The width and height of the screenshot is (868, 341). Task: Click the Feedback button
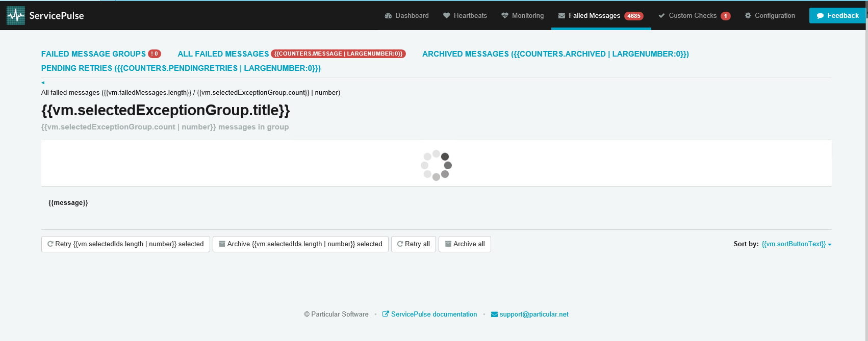coord(837,15)
